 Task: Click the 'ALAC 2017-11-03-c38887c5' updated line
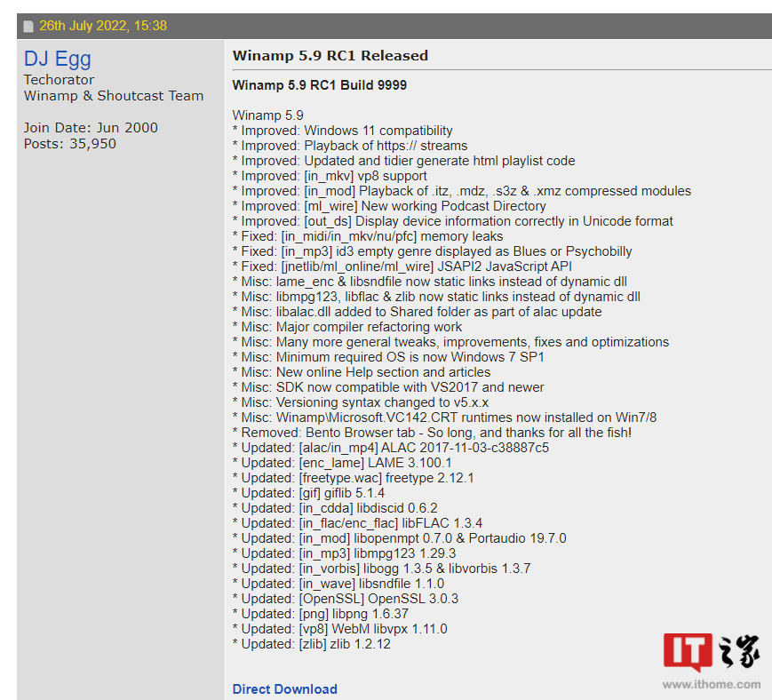pyautogui.click(x=390, y=448)
